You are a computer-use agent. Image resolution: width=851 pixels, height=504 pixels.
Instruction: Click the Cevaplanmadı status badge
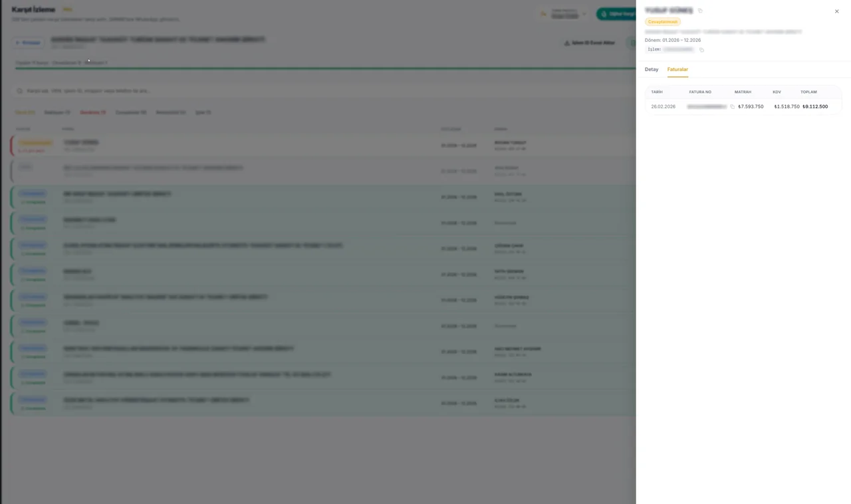(663, 22)
